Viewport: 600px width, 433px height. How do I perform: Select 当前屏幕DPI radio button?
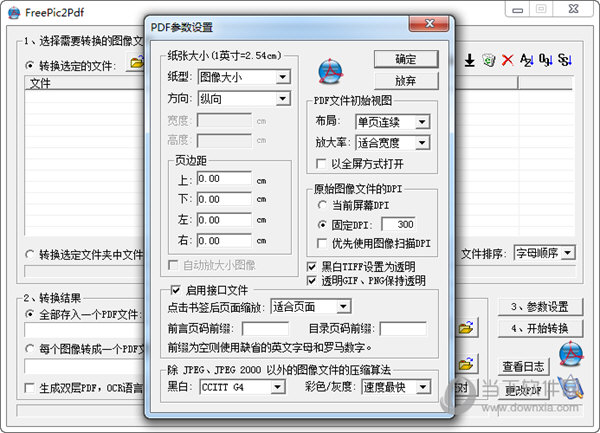[322, 205]
